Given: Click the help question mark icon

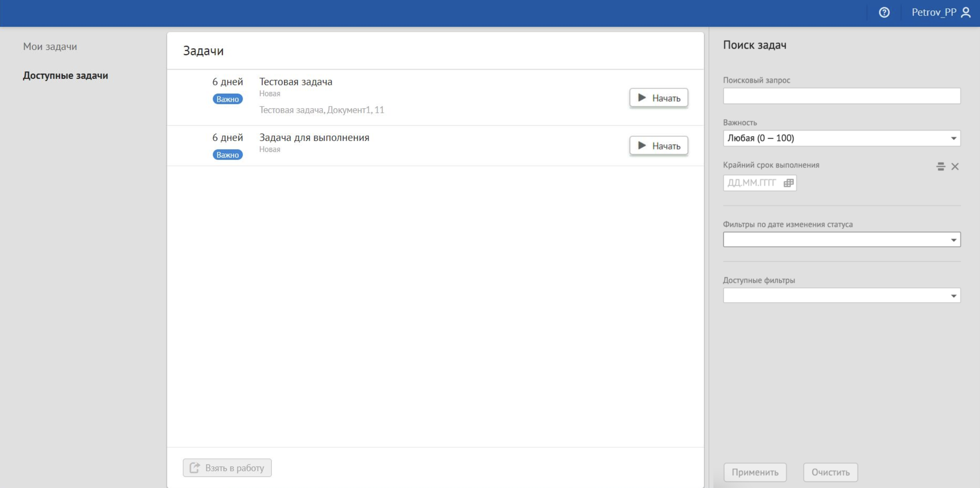Looking at the screenshot, I should [884, 12].
